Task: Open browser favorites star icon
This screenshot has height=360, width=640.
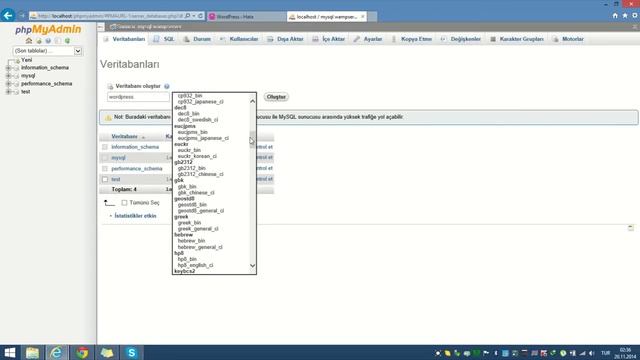Action: pos(625,16)
